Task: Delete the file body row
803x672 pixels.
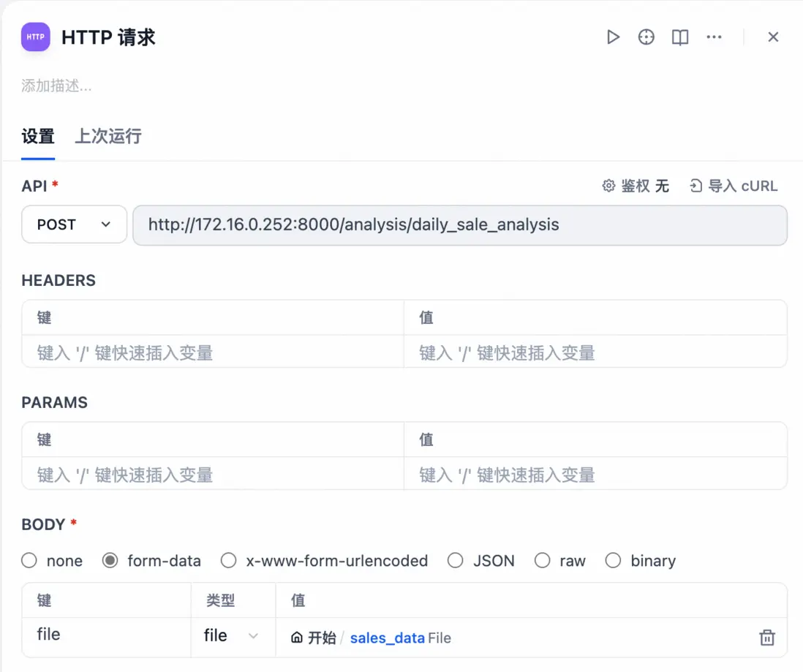Action: pos(766,638)
